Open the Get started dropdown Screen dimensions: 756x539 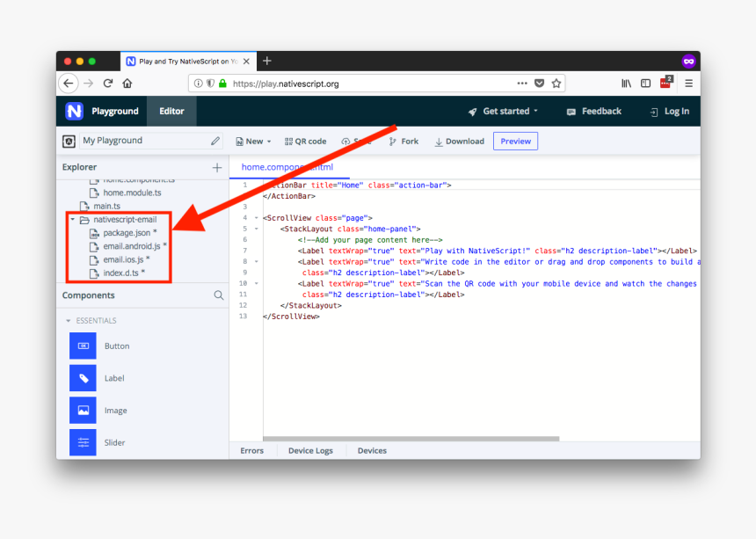coord(503,112)
